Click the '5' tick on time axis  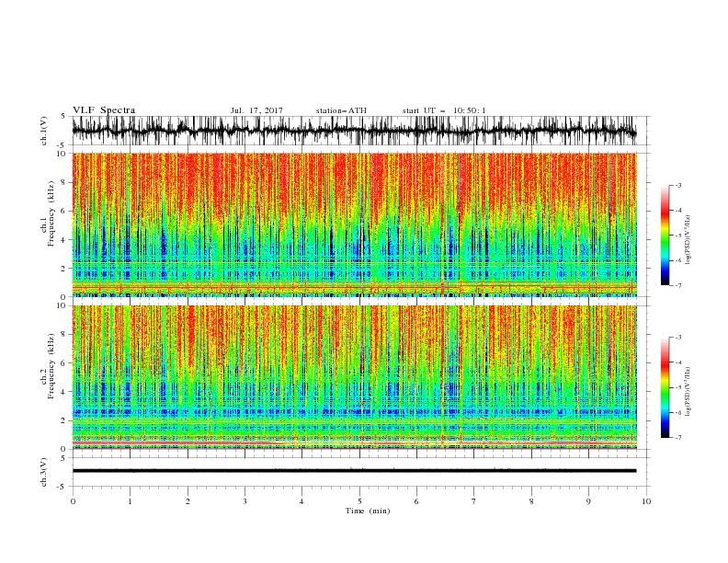pos(359,501)
